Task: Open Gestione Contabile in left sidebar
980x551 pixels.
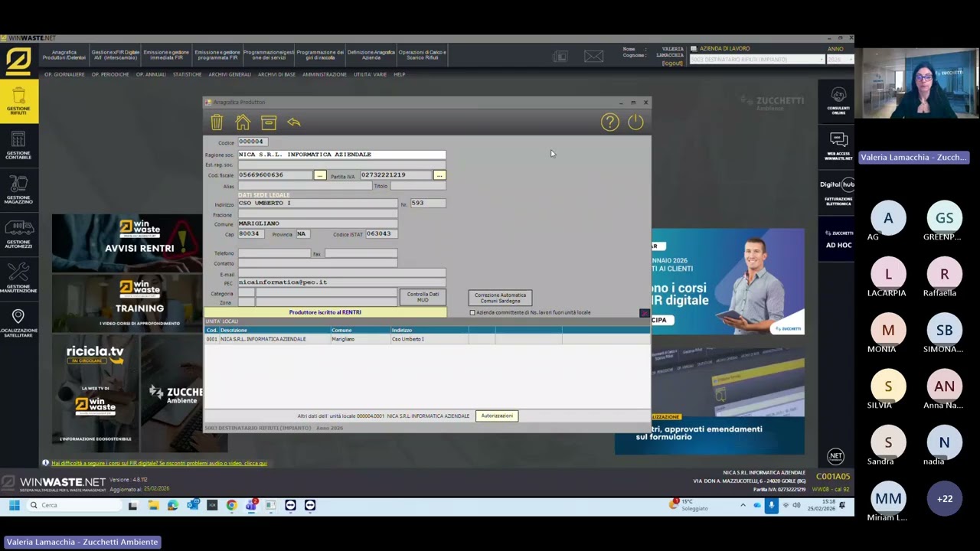Action: 18,145
